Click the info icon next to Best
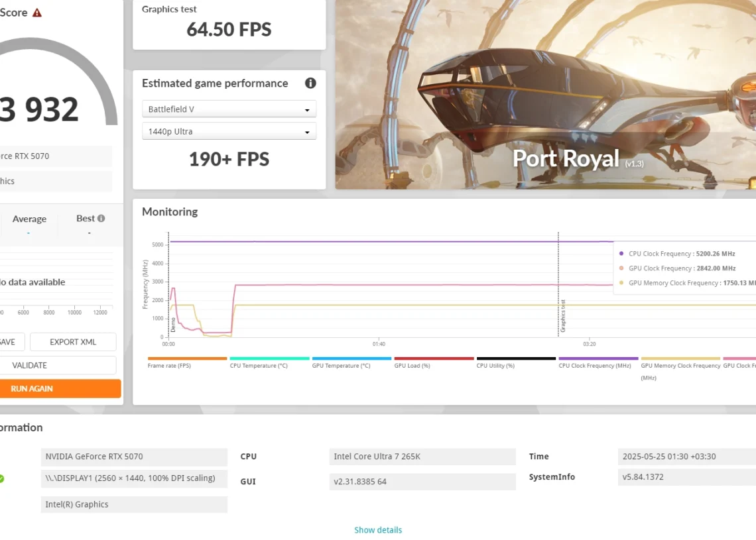Screen dimensions: 756x540 pos(101,218)
